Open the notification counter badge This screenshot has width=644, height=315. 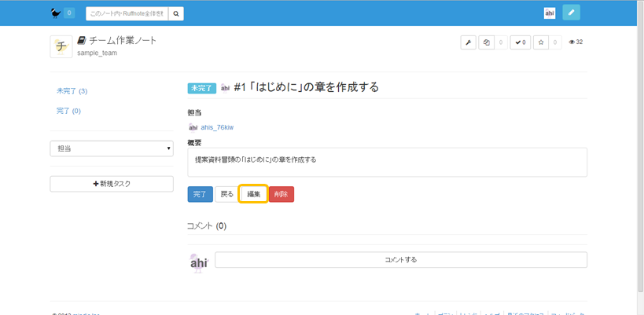click(x=69, y=13)
